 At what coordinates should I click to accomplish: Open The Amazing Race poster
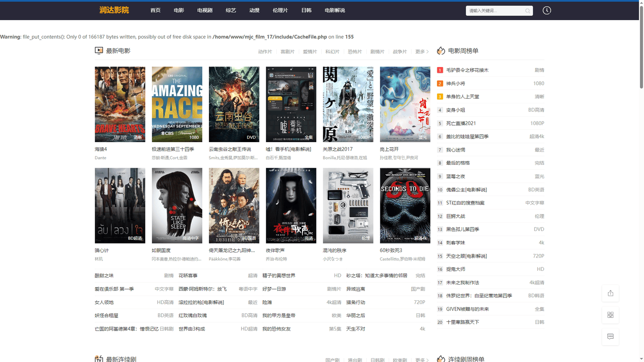tap(177, 104)
